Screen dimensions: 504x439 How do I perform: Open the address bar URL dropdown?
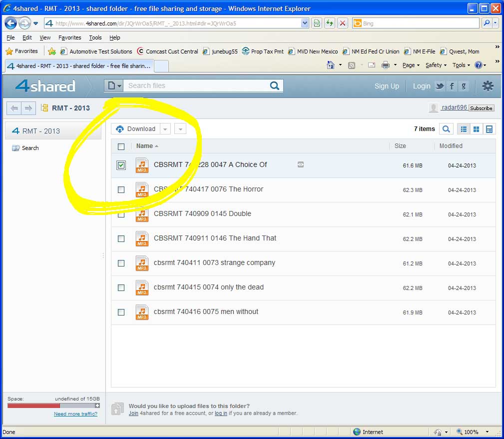point(305,23)
